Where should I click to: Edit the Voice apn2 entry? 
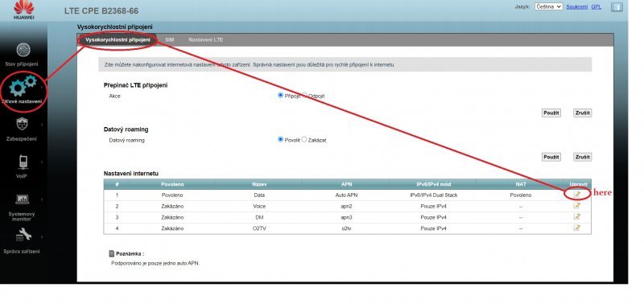[577, 206]
